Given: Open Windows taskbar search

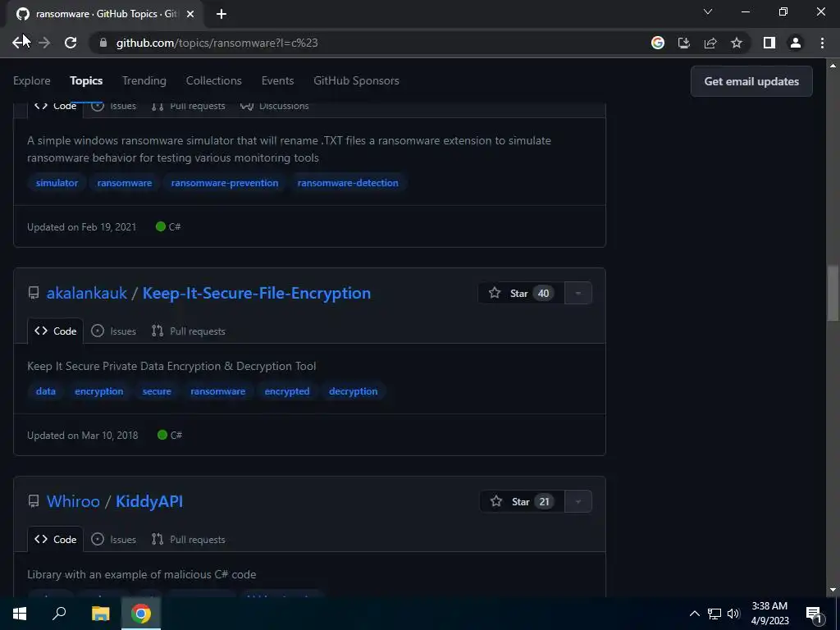Looking at the screenshot, I should click(x=59, y=614).
